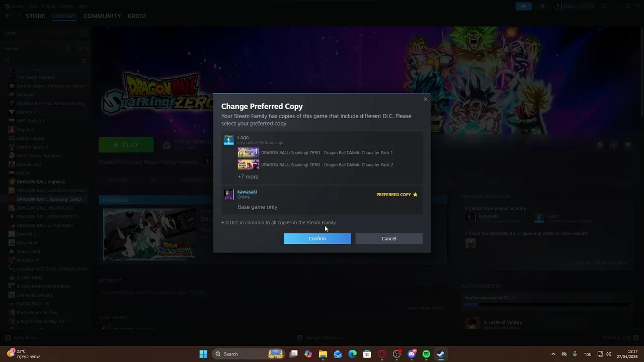644x362 pixels.
Task: Select DRAGON BALL Z: KAKAROT in the library list
Action: click(45, 225)
